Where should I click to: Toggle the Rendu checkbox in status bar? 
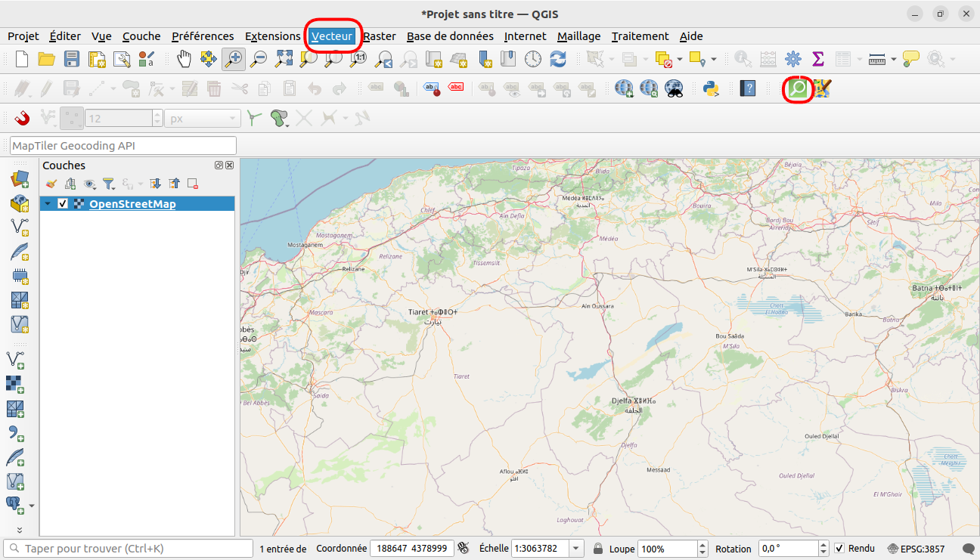coord(839,549)
